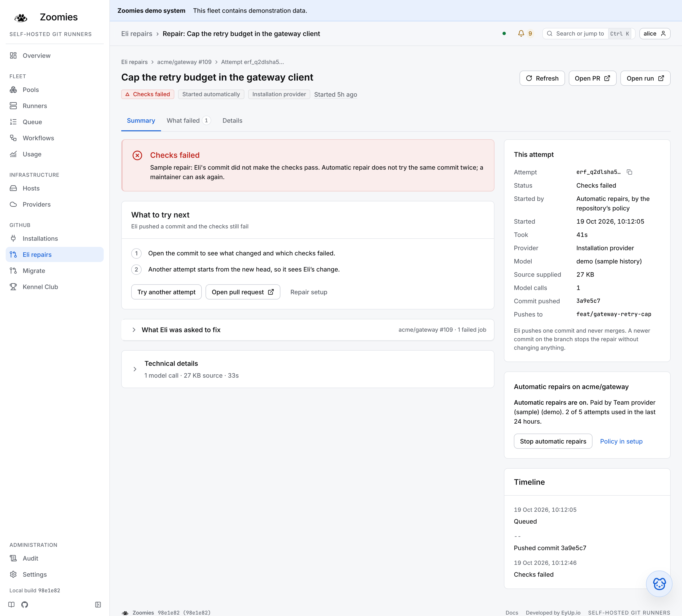Screen dimensions: 682x616
Task: Click the footer Zoomies paw icon
Action: (125, 613)
